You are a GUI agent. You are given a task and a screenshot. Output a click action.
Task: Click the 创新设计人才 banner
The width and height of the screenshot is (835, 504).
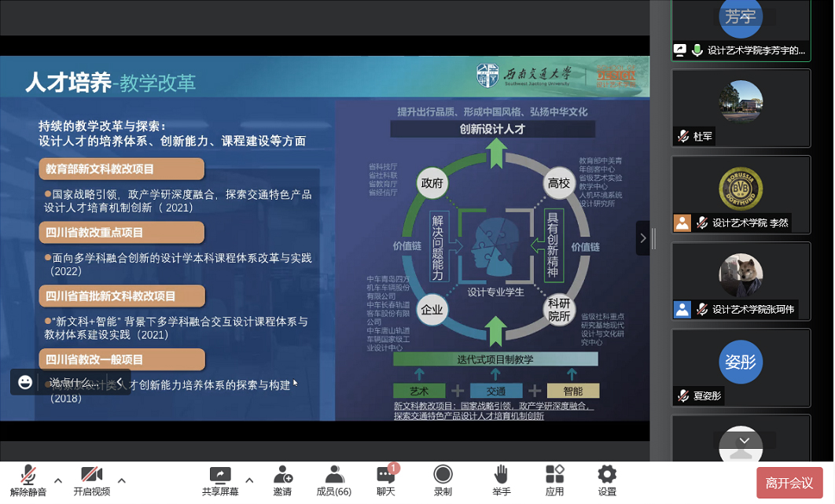point(492,129)
